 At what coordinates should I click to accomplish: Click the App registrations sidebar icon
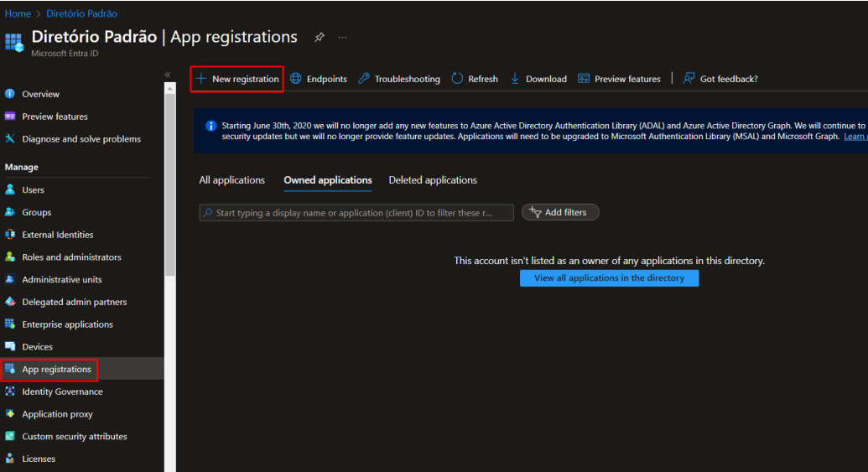coord(10,369)
